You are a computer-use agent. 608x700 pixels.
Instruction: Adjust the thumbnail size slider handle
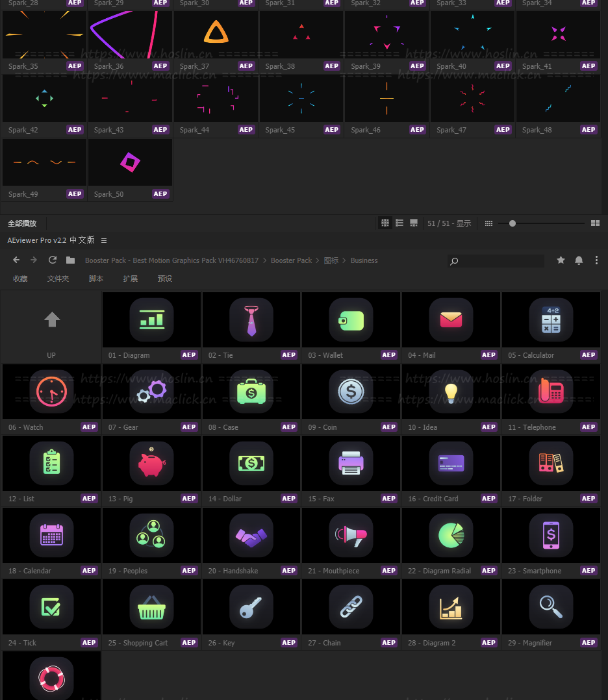(x=513, y=223)
